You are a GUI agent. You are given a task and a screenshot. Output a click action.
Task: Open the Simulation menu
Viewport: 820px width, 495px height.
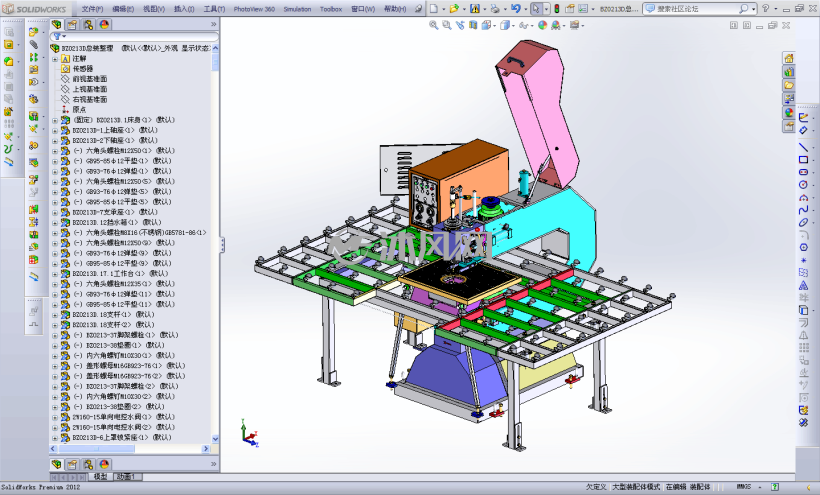click(297, 9)
